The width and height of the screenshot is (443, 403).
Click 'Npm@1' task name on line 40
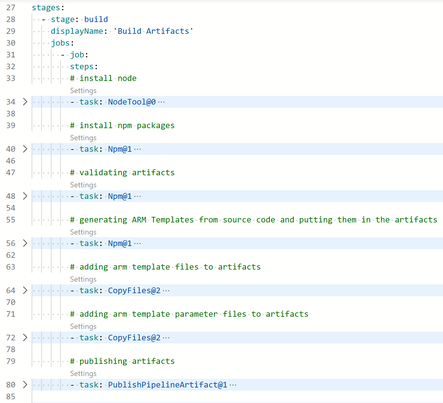pyautogui.click(x=120, y=149)
